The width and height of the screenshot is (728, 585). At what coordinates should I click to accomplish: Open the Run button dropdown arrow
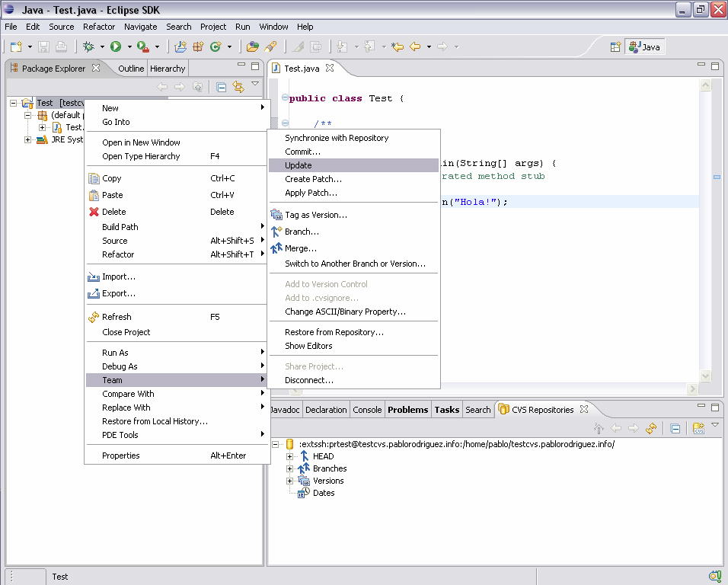tap(129, 46)
